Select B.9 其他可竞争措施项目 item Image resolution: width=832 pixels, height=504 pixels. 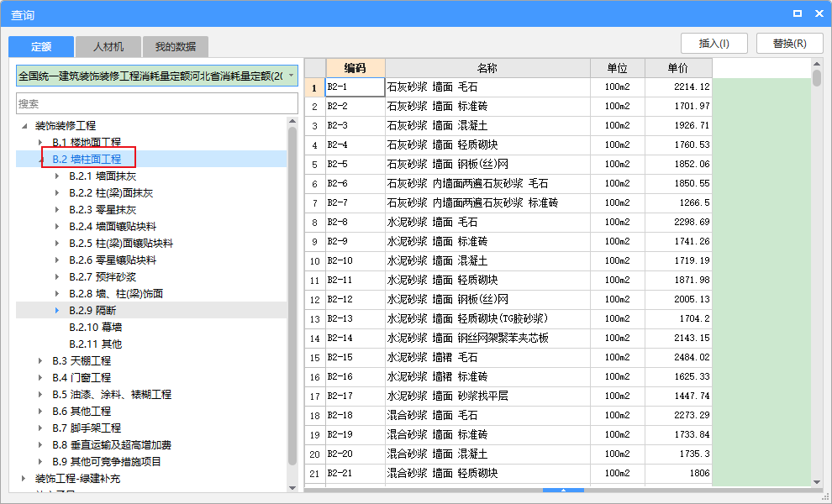(106, 461)
